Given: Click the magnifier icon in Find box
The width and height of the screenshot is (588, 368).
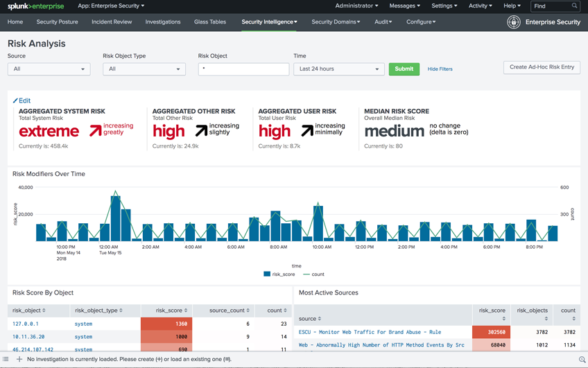Looking at the screenshot, I should (x=574, y=6).
